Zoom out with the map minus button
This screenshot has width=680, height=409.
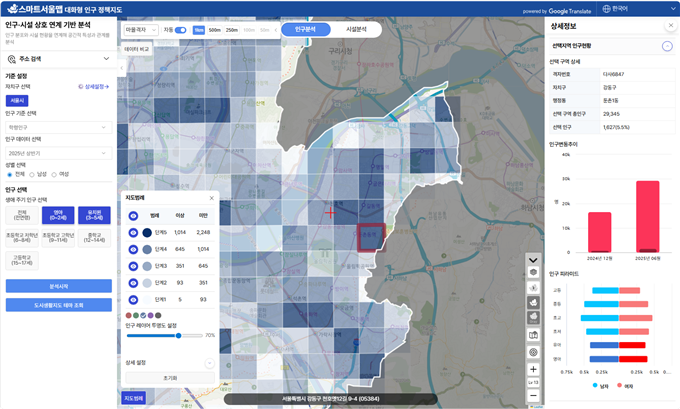tap(533, 396)
